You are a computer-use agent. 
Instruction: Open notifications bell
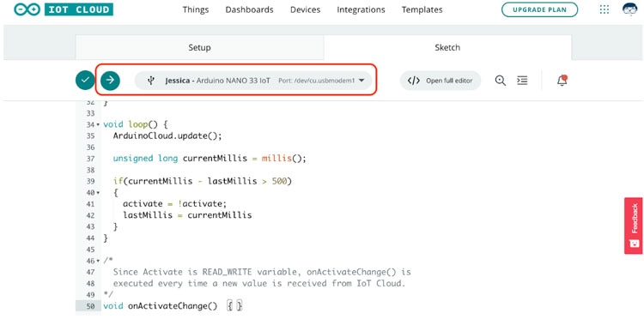562,81
